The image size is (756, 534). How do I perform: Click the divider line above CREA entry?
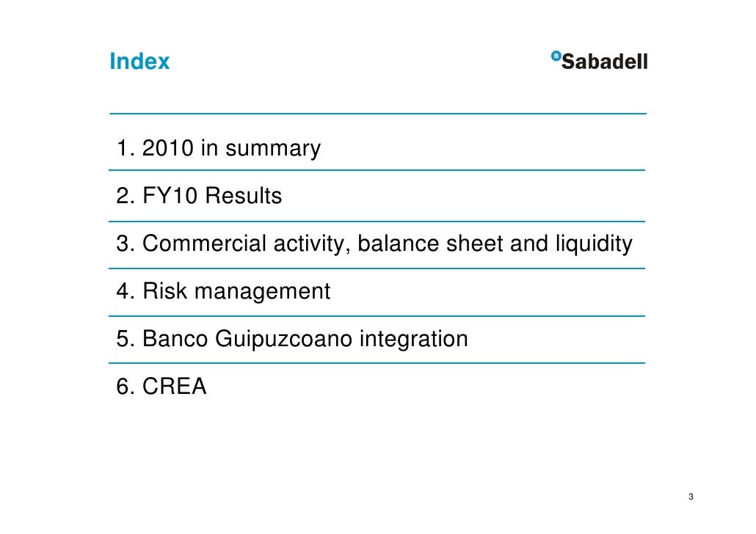[377, 363]
